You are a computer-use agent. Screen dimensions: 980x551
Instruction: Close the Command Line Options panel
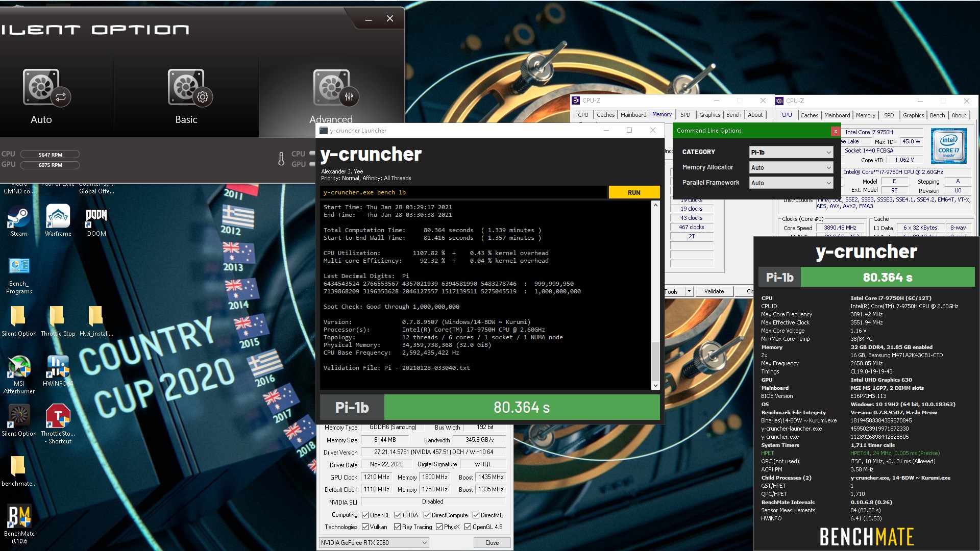pos(836,131)
